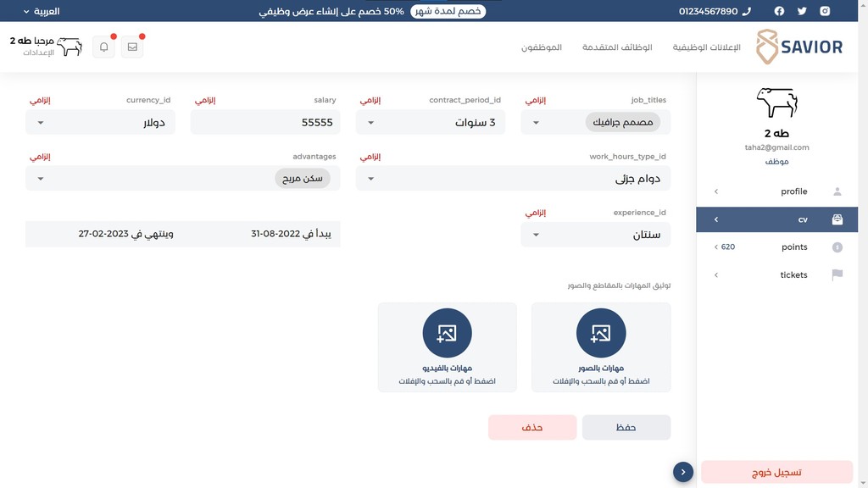Collapse sidebar with round arrow button
This screenshot has height=488, width=868.
click(x=683, y=472)
